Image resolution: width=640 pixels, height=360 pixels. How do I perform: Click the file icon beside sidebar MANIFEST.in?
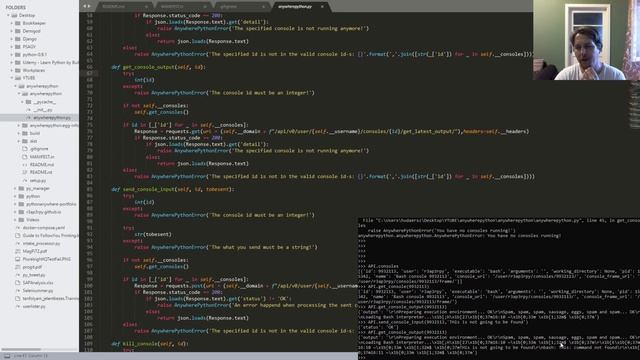pyautogui.click(x=25, y=156)
